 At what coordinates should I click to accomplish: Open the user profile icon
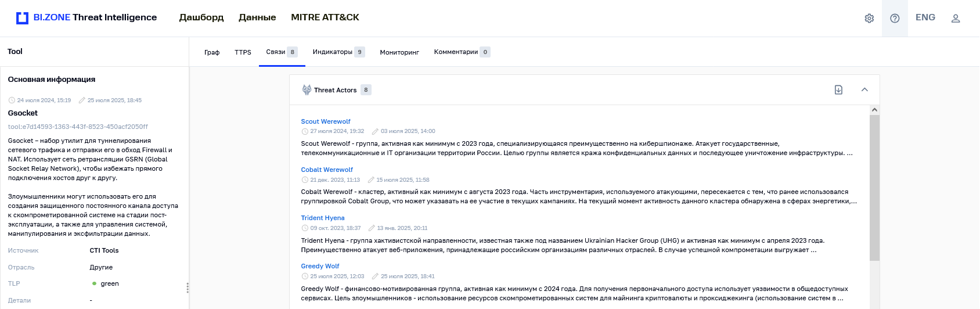(x=956, y=19)
